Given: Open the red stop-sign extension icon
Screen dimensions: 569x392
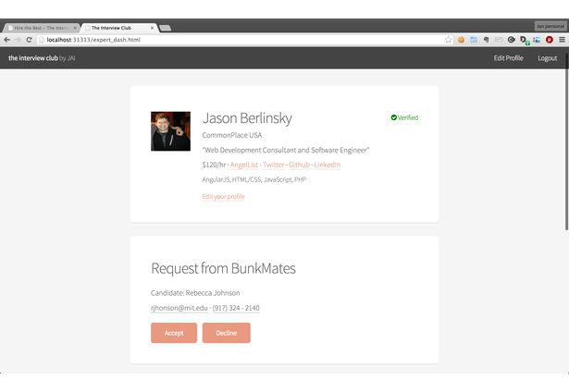Looking at the screenshot, I should (550, 40).
